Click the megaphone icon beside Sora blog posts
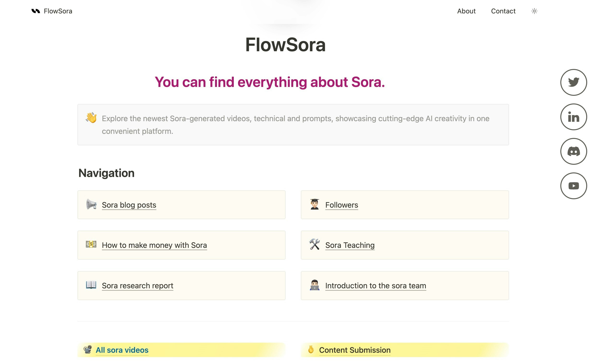The height and width of the screenshot is (364, 609). (x=91, y=204)
